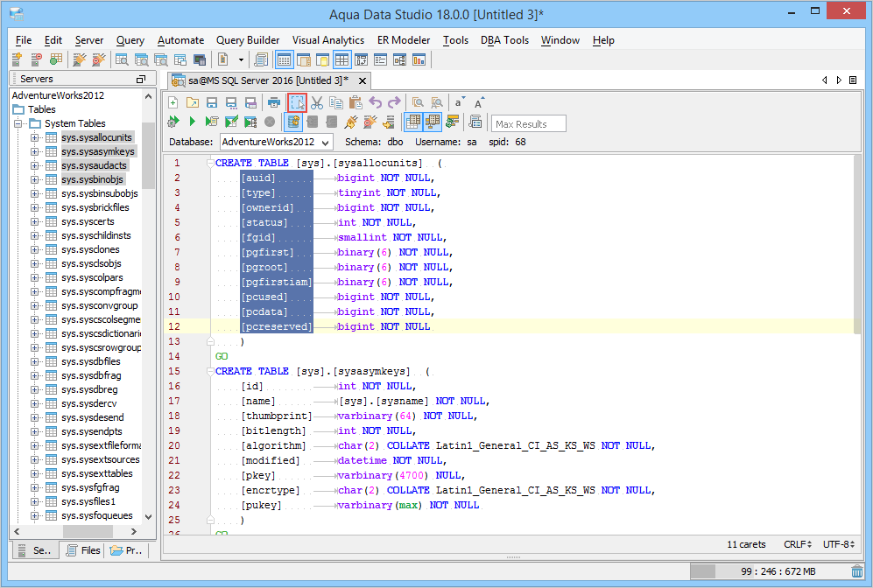This screenshot has height=588, width=873.
Task: Run garbage collection via trash can icon
Action: 856,571
